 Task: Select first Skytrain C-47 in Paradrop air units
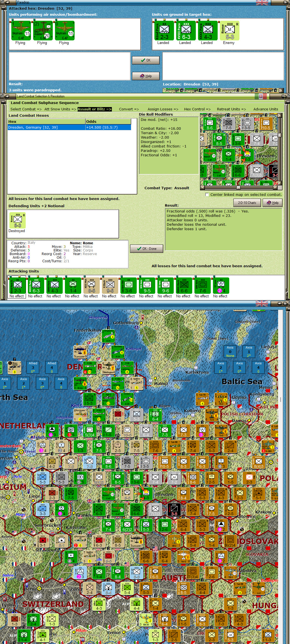21,30
